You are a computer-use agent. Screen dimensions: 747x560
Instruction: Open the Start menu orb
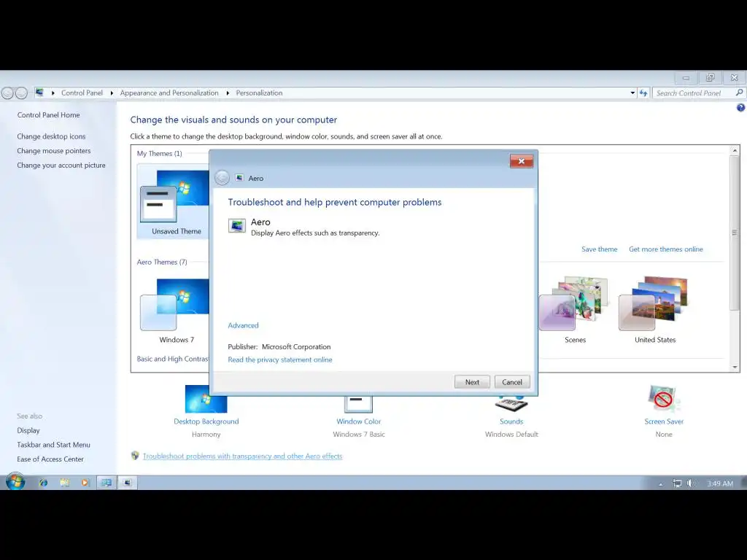pos(15,482)
